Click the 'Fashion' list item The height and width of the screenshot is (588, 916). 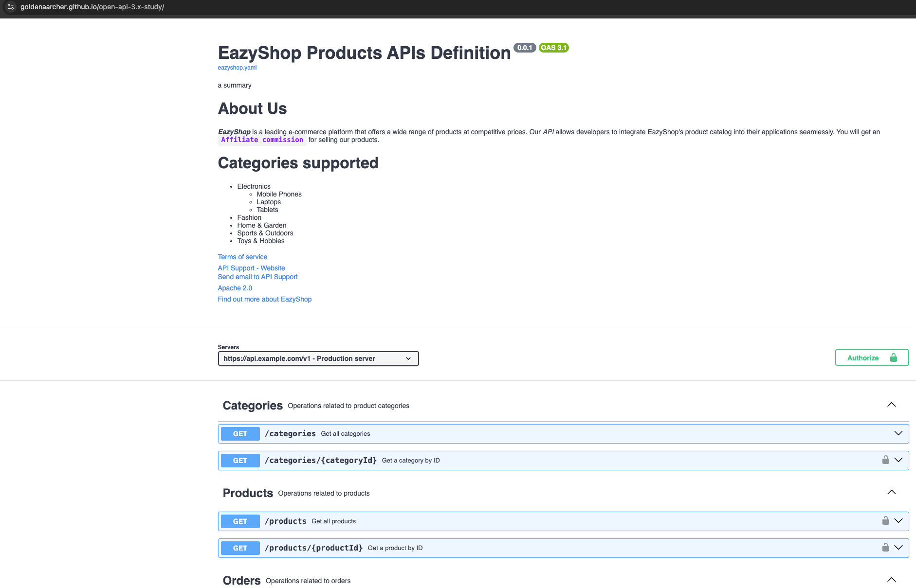(x=249, y=217)
